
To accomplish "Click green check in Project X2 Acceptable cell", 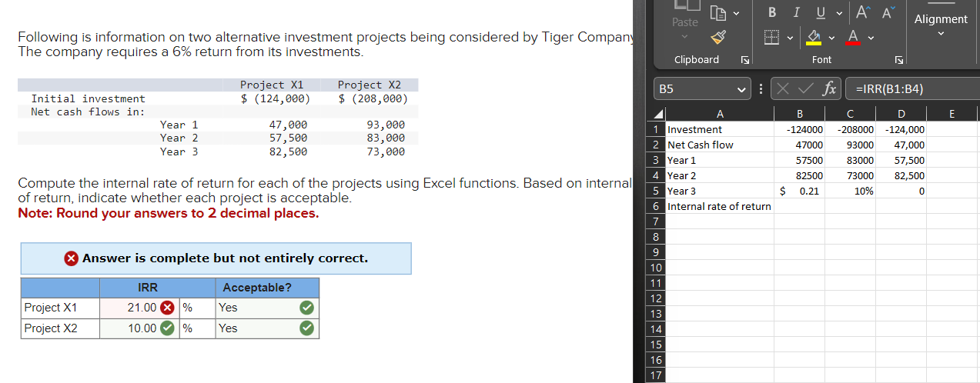I will tap(306, 328).
